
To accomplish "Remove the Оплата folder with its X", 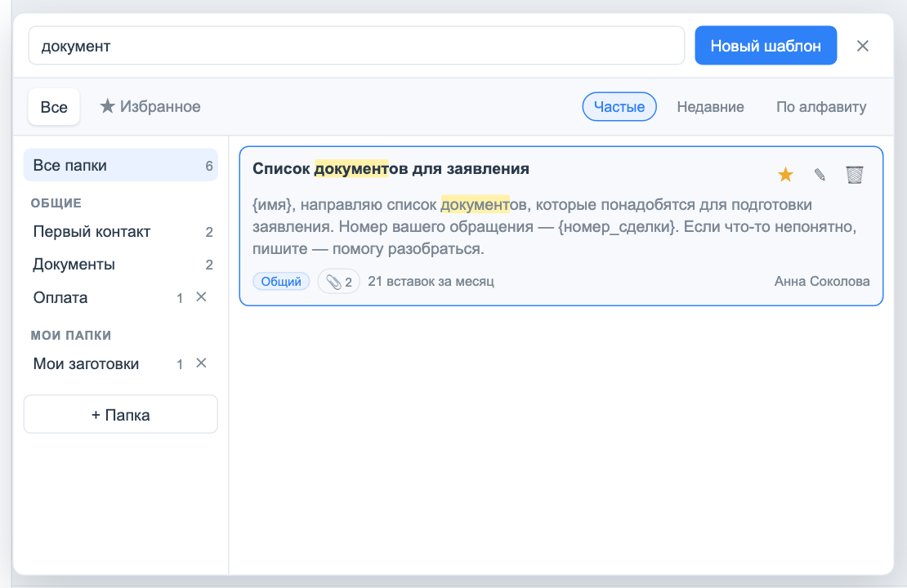I will [201, 296].
